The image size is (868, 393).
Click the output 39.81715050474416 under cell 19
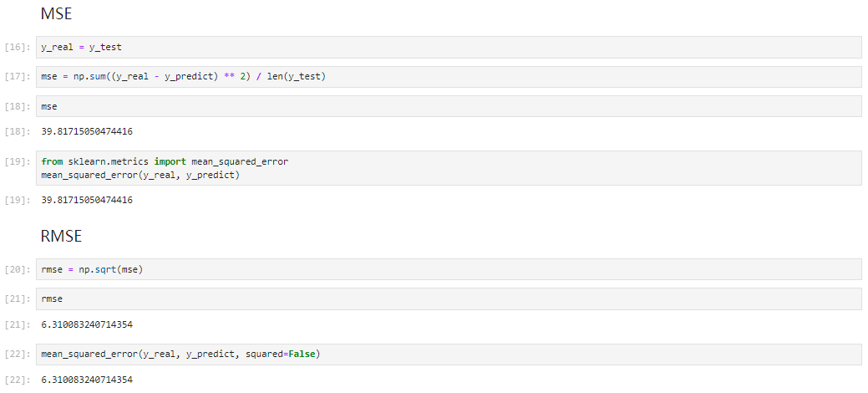pos(87,200)
